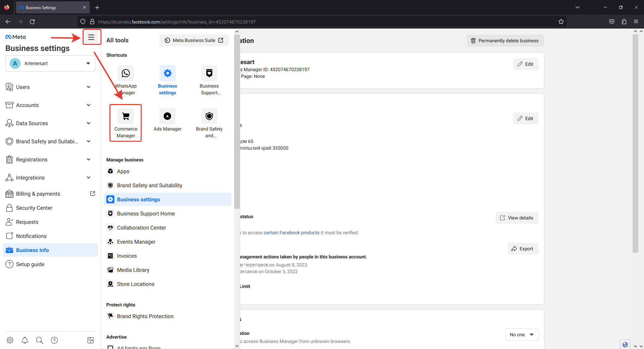Open Business Support Home
Viewport: 644px width, 349px height.
tap(167, 214)
